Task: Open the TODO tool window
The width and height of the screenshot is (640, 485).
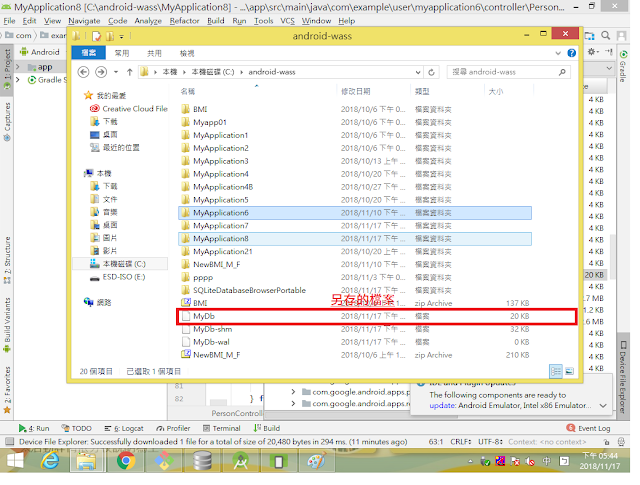Action: click(76, 428)
